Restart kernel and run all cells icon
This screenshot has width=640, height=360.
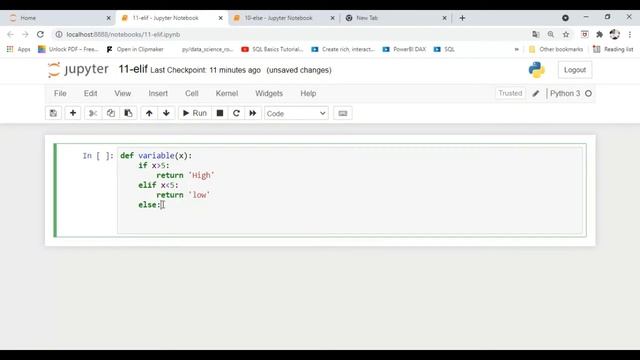253,113
